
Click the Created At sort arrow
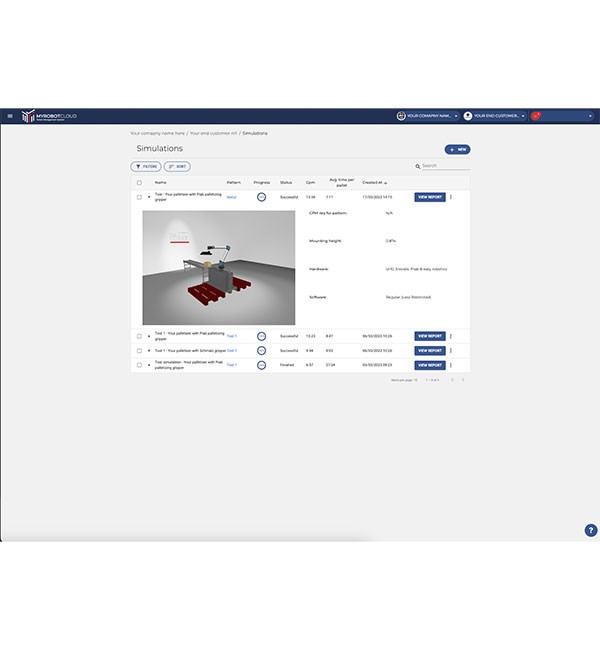386,183
